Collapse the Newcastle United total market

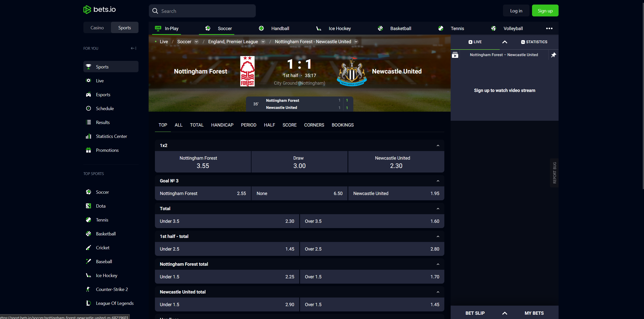click(438, 292)
